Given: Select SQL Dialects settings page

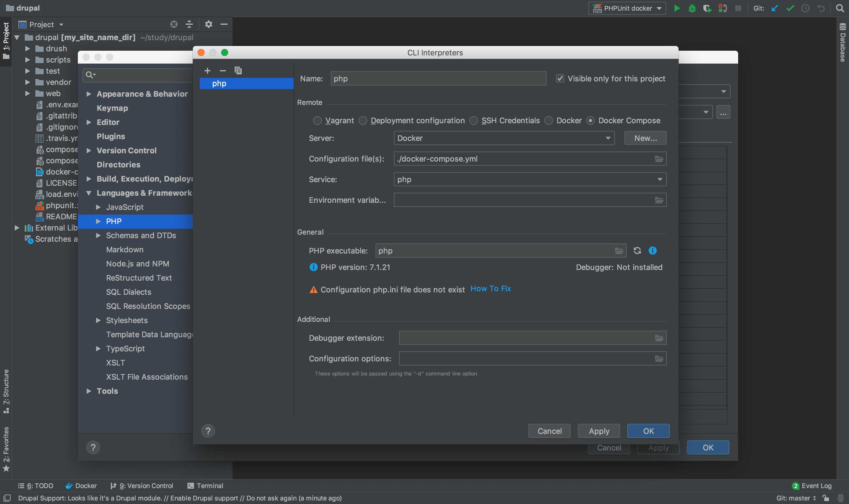Looking at the screenshot, I should tap(128, 292).
